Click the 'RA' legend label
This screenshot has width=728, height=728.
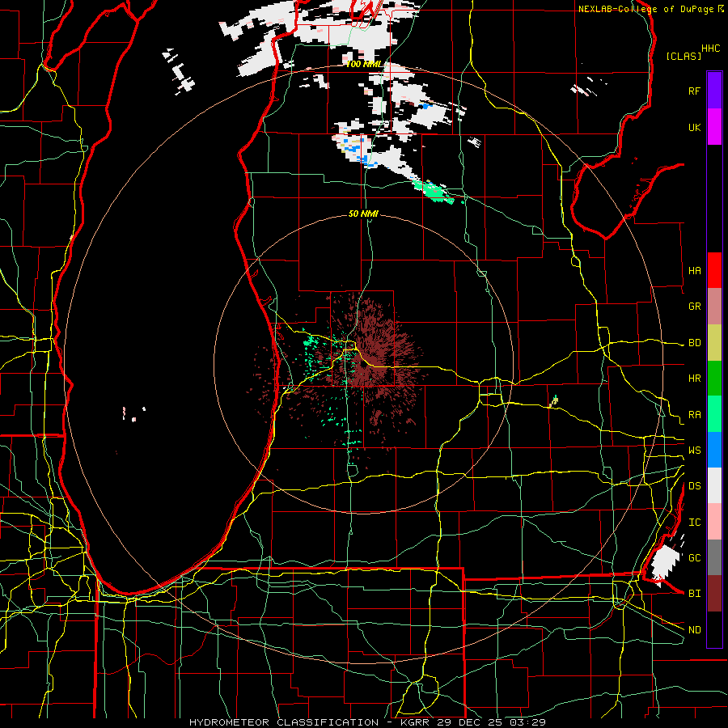pos(694,415)
